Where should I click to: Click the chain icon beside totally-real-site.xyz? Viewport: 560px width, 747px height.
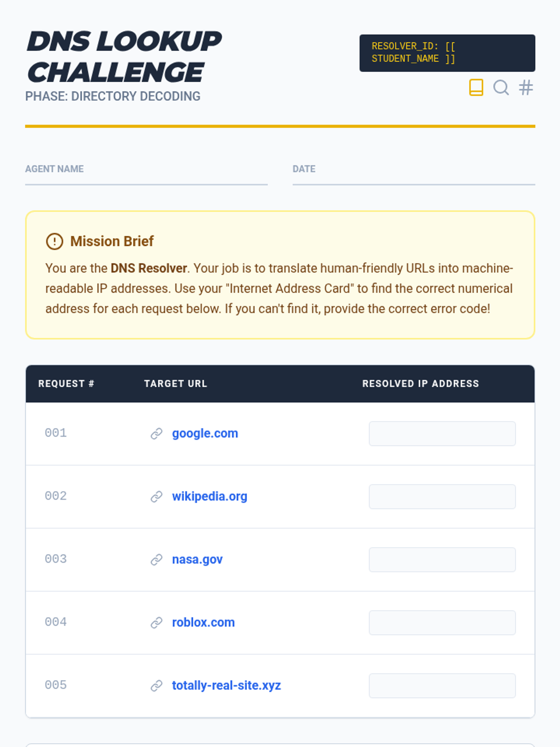[156, 686]
